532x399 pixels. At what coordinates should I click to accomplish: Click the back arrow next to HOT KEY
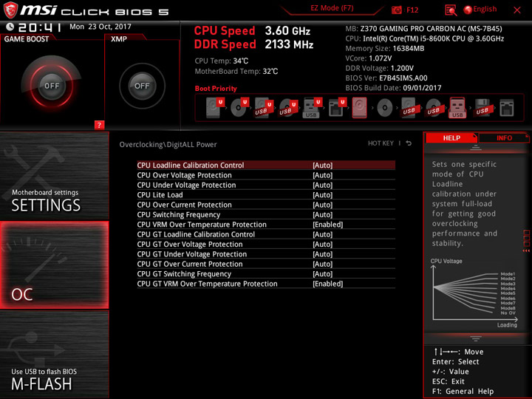[409, 143]
